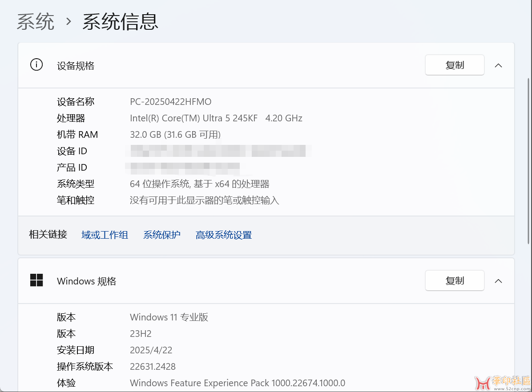Go back to 系统 breadcrumb
The width and height of the screenshot is (532, 392).
click(x=36, y=22)
